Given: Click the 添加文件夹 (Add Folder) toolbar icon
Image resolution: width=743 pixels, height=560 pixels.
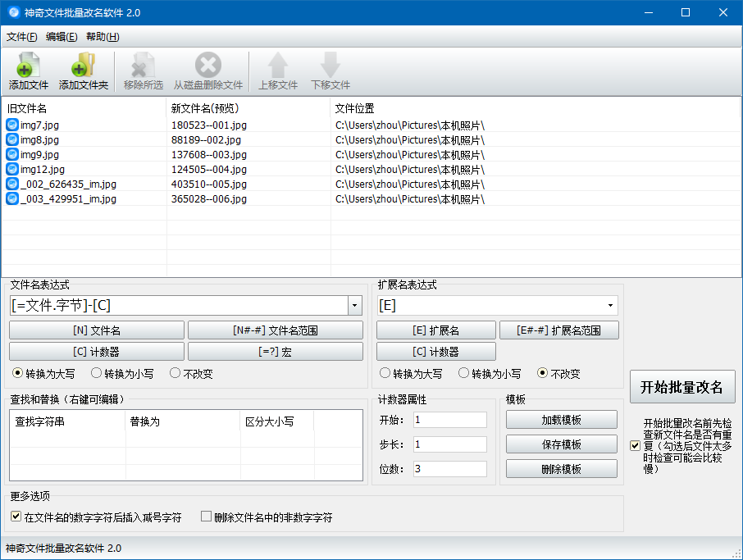Looking at the screenshot, I should (x=83, y=66).
